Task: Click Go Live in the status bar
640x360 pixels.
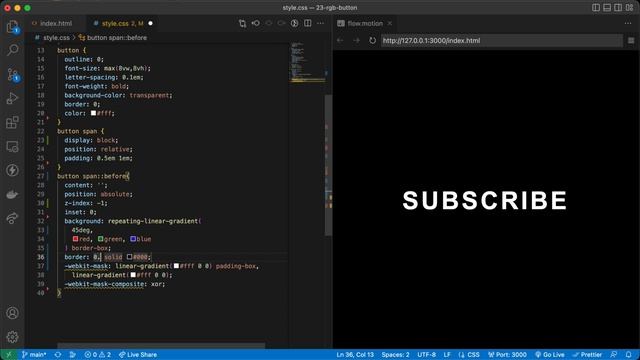Action: click(550, 355)
